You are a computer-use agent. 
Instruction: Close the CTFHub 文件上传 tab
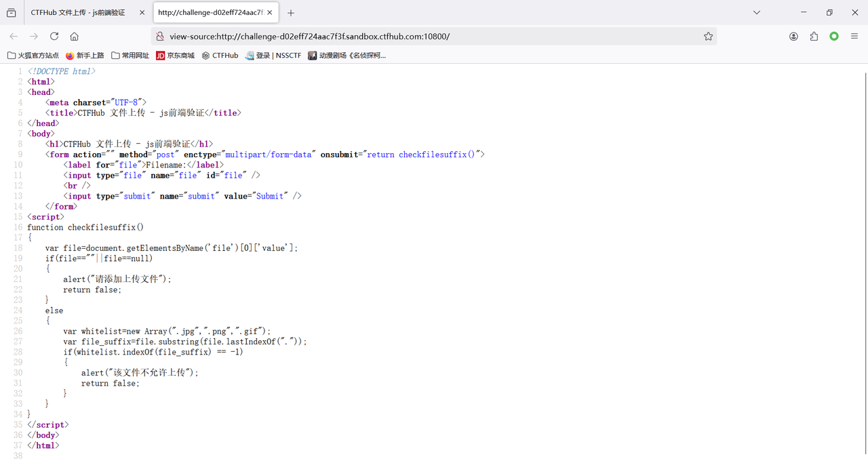tap(141, 13)
